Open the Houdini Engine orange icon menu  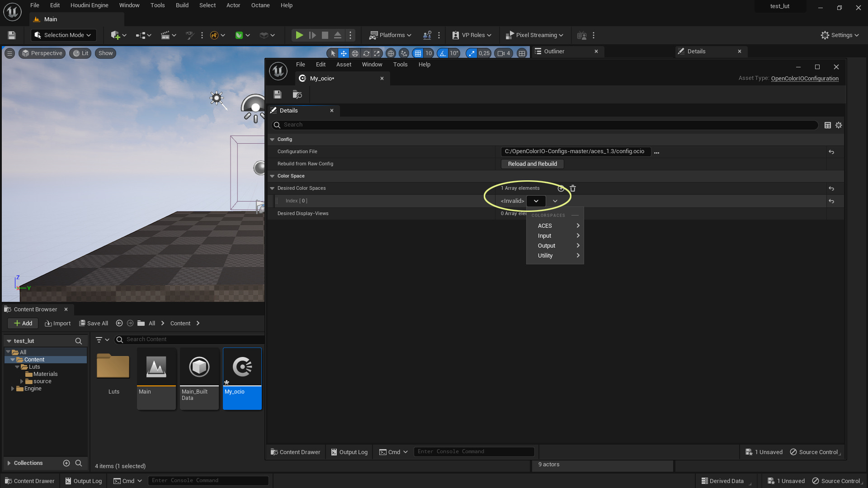coord(217,35)
